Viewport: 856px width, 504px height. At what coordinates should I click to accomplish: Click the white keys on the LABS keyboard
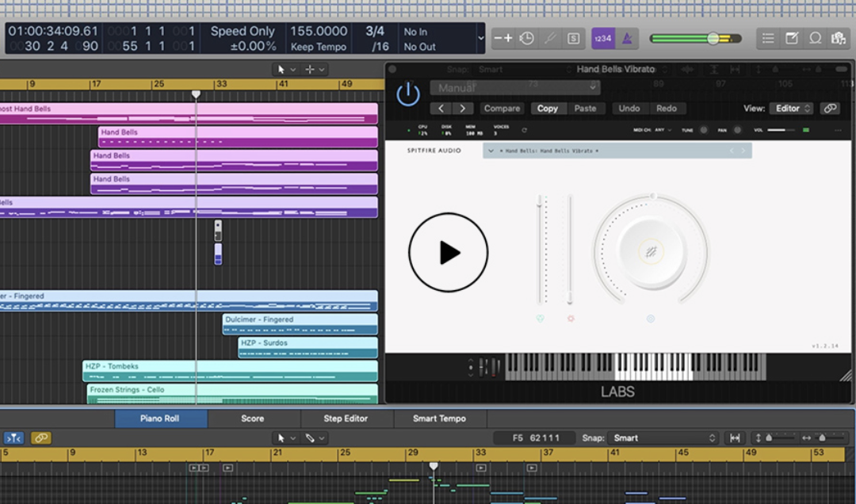point(654,367)
